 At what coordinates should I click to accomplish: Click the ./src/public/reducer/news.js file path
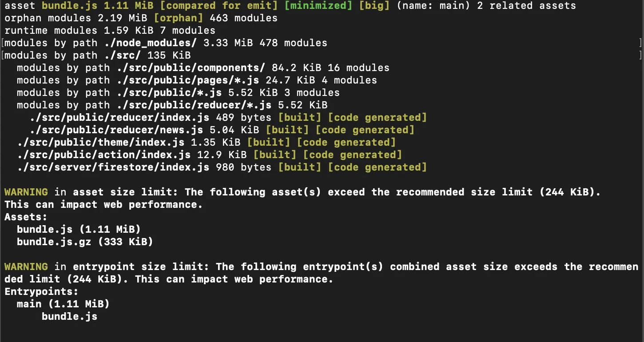click(117, 130)
